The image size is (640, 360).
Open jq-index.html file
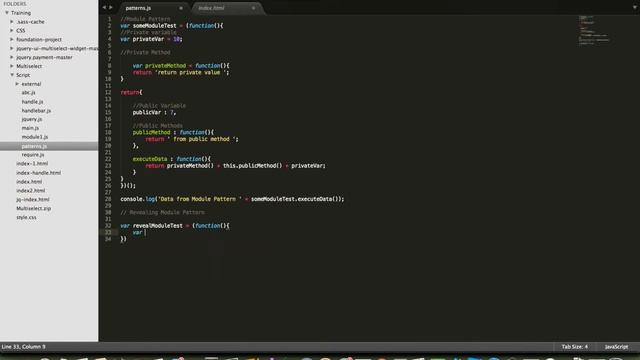coord(33,200)
